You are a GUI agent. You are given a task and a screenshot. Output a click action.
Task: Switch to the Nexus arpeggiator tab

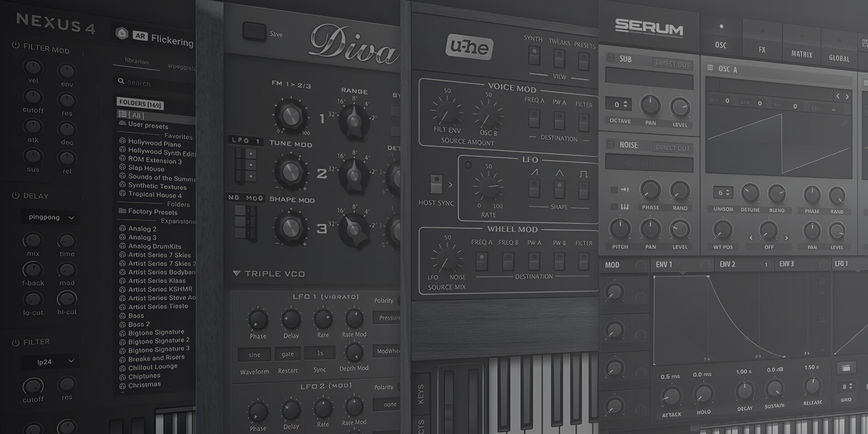pos(182,67)
